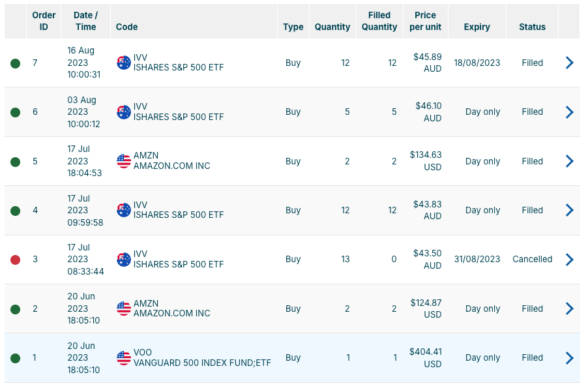Click date 16 Aug 2023 10:00:31

[84, 63]
